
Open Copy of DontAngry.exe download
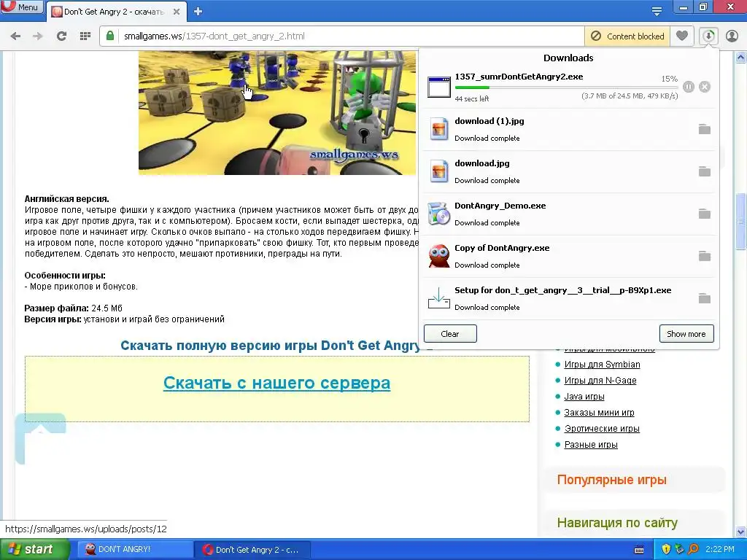coord(569,257)
